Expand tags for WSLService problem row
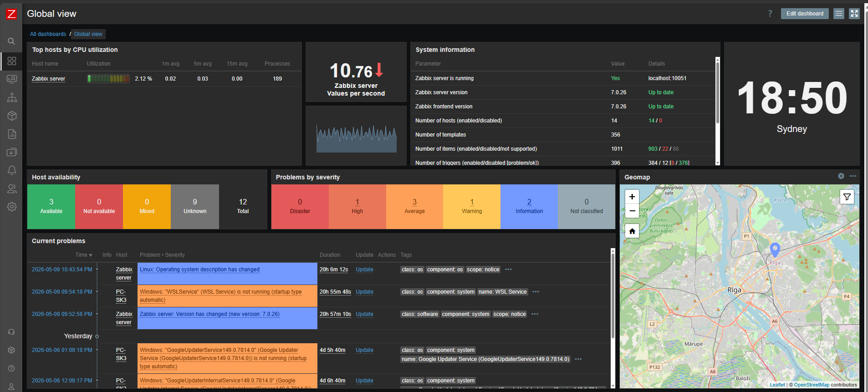The image size is (868, 392). [x=536, y=292]
